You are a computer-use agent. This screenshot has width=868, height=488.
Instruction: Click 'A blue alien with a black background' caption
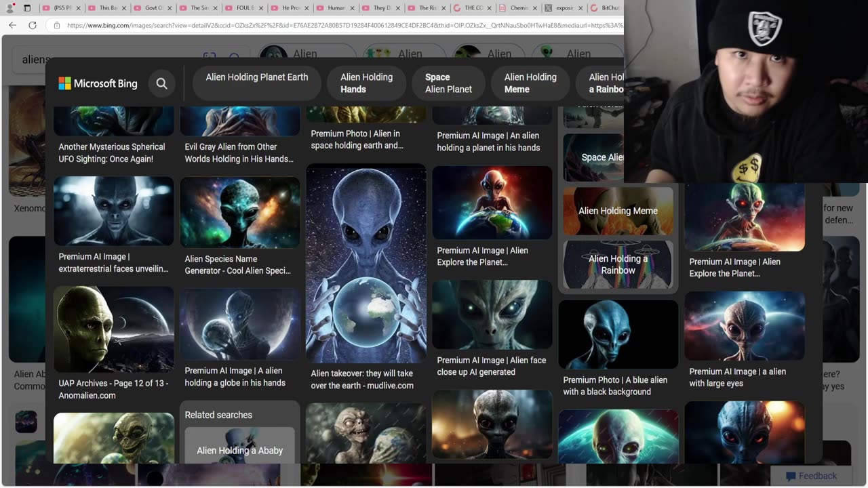(x=615, y=386)
